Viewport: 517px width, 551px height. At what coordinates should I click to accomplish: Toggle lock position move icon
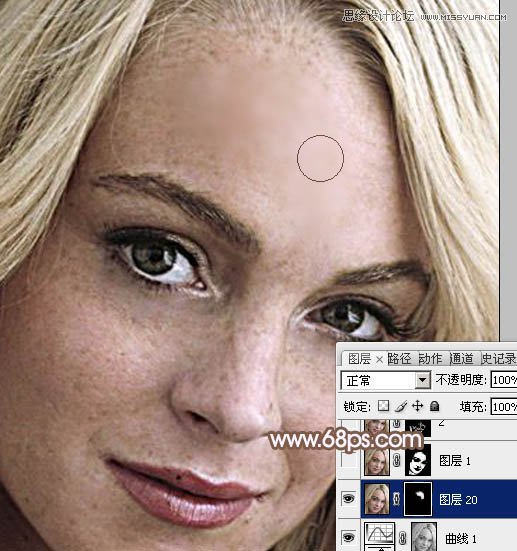point(417,406)
